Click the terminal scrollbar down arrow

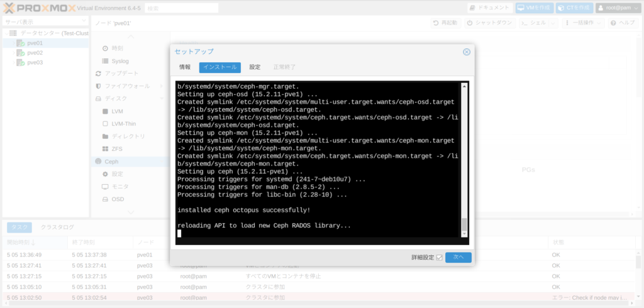pos(464,234)
